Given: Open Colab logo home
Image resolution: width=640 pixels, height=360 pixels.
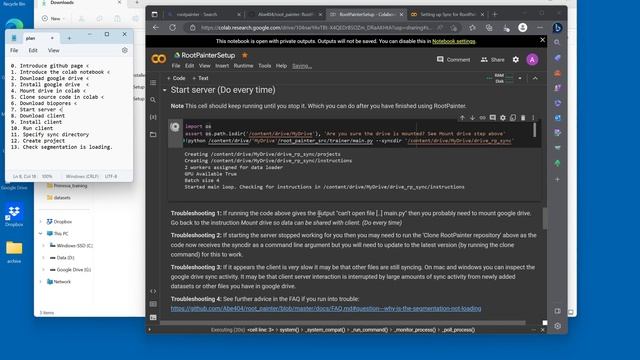Looking at the screenshot, I should pyautogui.click(x=158, y=59).
